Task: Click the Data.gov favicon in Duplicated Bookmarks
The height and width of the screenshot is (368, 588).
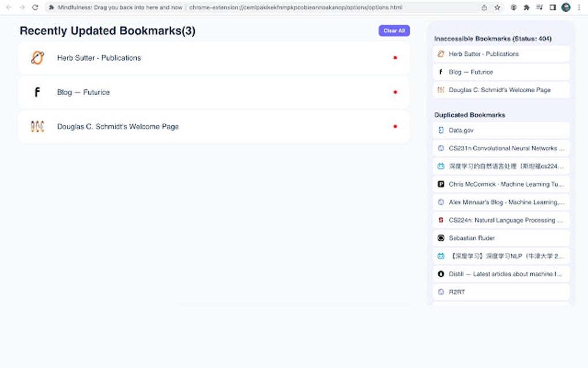Action: click(440, 130)
